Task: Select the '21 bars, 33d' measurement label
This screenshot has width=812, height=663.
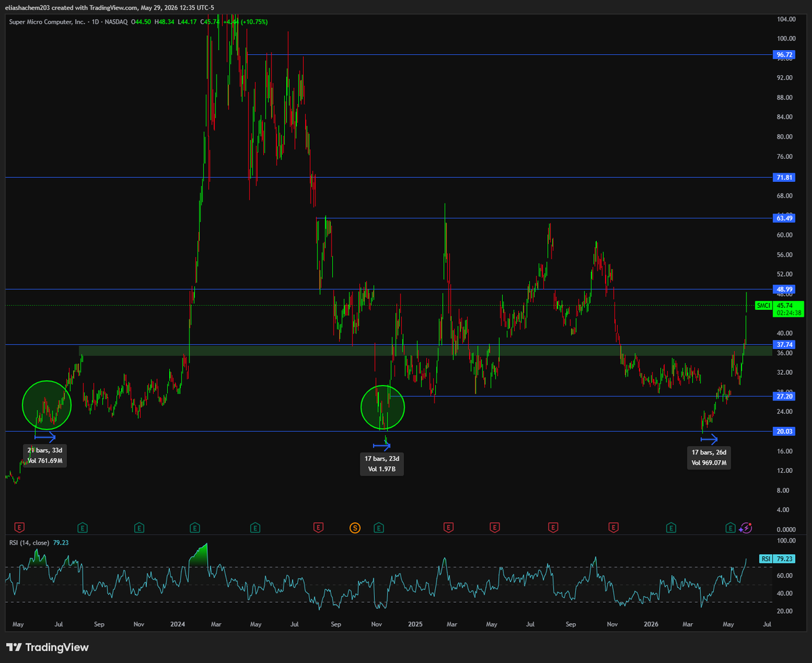Action: 45,455
